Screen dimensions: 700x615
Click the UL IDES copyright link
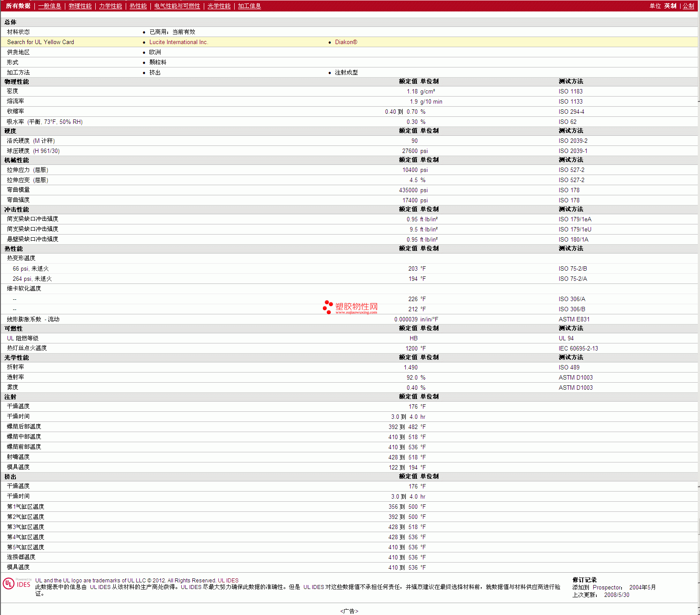tap(228, 580)
